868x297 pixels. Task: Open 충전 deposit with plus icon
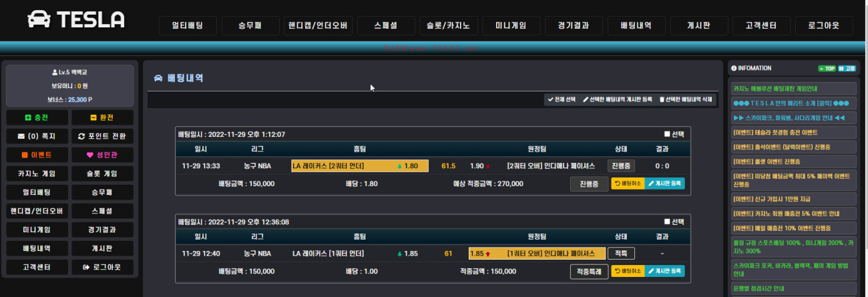pos(36,117)
